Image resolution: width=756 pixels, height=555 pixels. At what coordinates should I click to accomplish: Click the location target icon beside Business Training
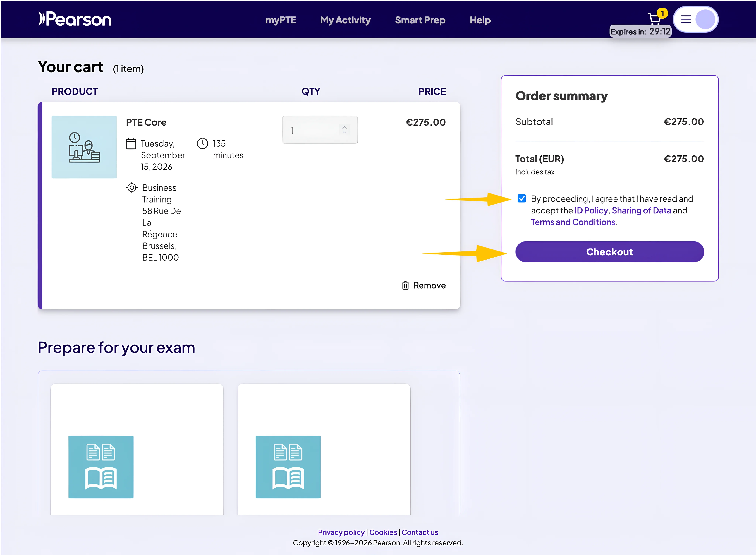(x=132, y=188)
